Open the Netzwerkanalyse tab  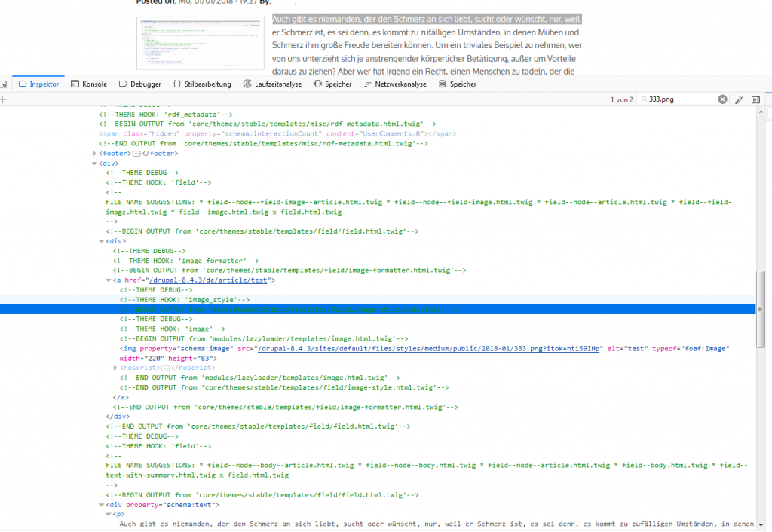[396, 84]
